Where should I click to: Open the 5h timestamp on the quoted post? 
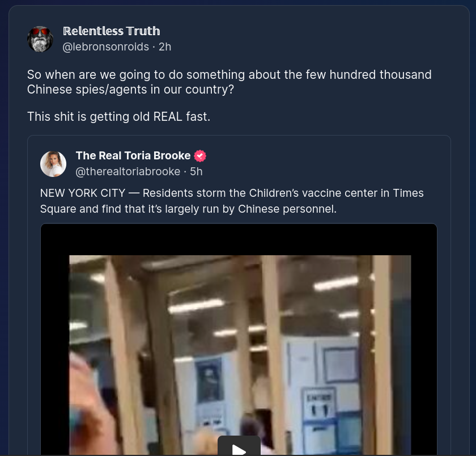click(x=196, y=172)
